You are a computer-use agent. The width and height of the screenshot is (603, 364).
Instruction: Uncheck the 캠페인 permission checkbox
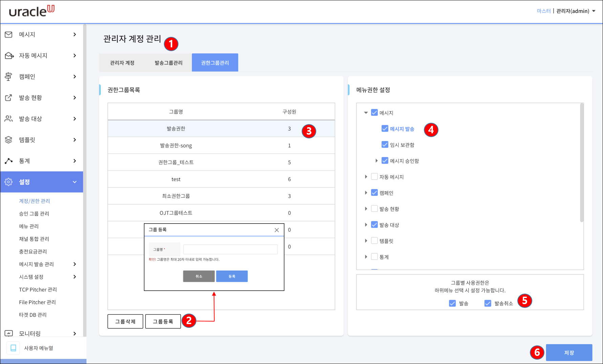[374, 193]
